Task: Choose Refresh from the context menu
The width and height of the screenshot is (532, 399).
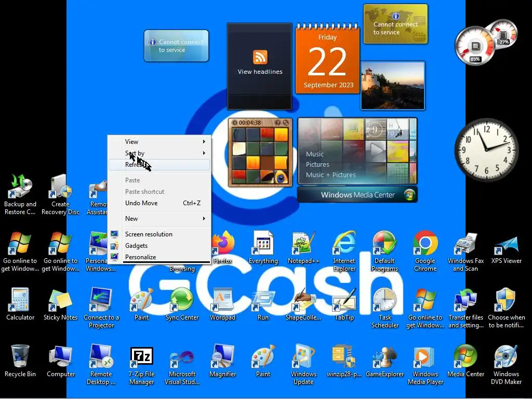Action: [x=159, y=165]
